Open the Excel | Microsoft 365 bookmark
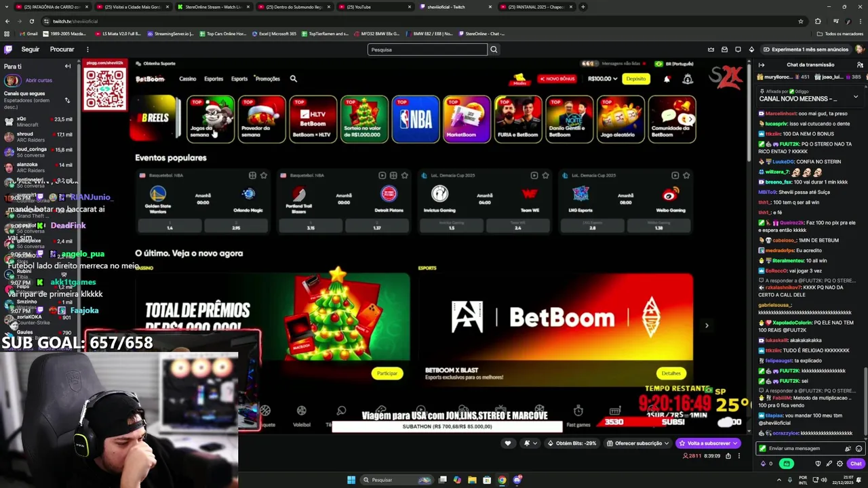The height and width of the screenshot is (488, 868). tap(275, 34)
